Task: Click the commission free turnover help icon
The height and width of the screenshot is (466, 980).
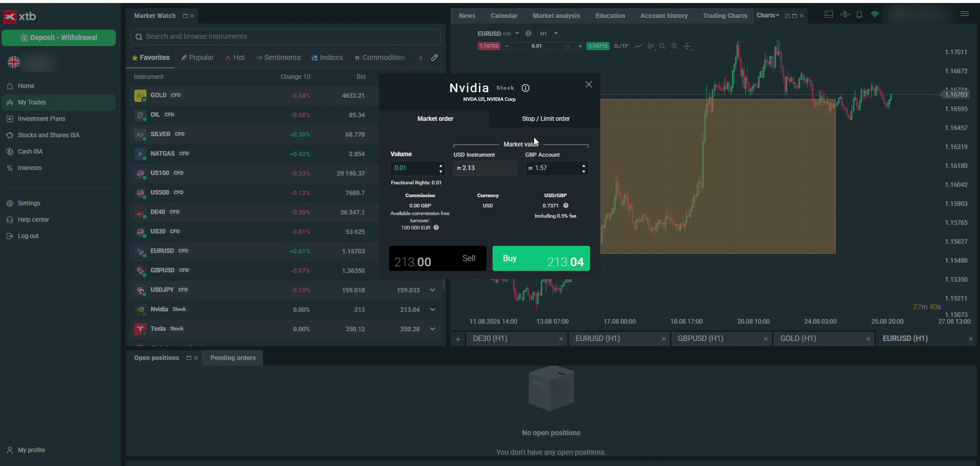Action: pos(436,227)
